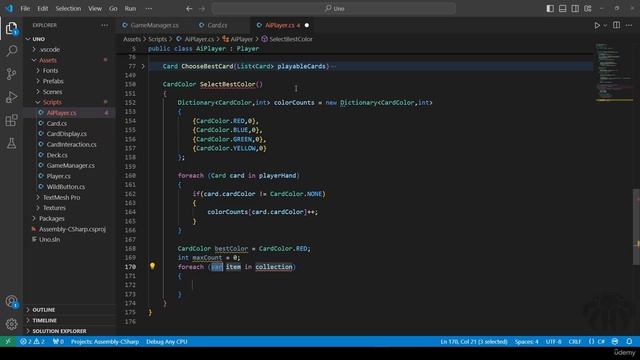
Task: Open Card.cs in the explorer
Action: coord(57,123)
